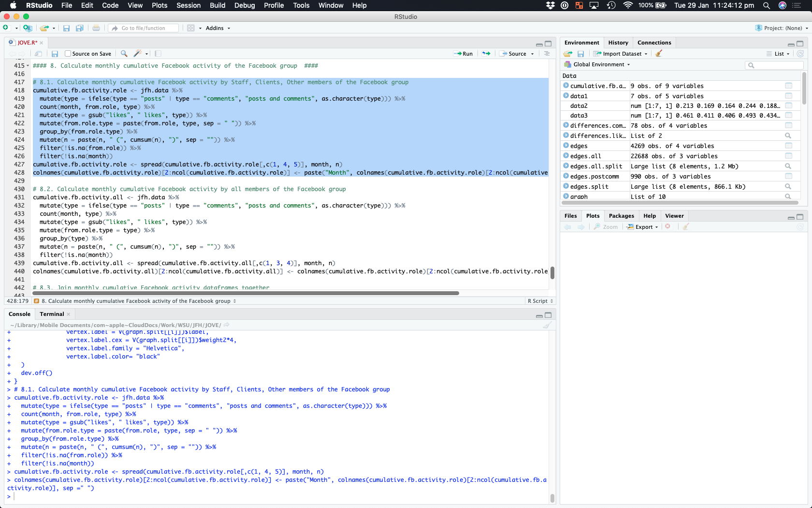Click the create a project icon
The height and width of the screenshot is (508, 812).
coord(28,28)
